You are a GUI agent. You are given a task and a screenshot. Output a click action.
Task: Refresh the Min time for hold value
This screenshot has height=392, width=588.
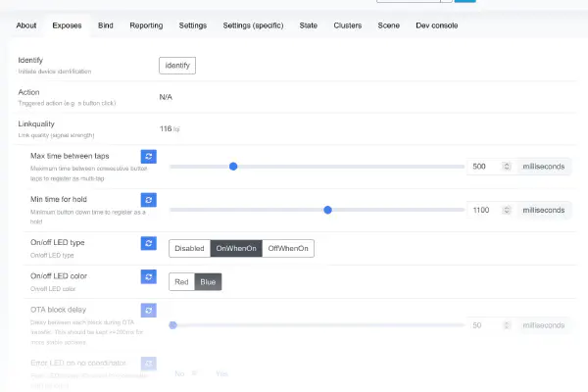coord(148,200)
